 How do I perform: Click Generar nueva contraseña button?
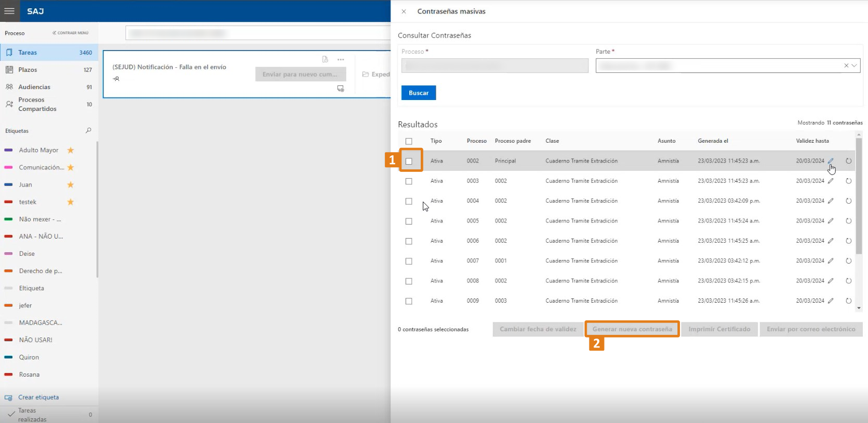[632, 329]
